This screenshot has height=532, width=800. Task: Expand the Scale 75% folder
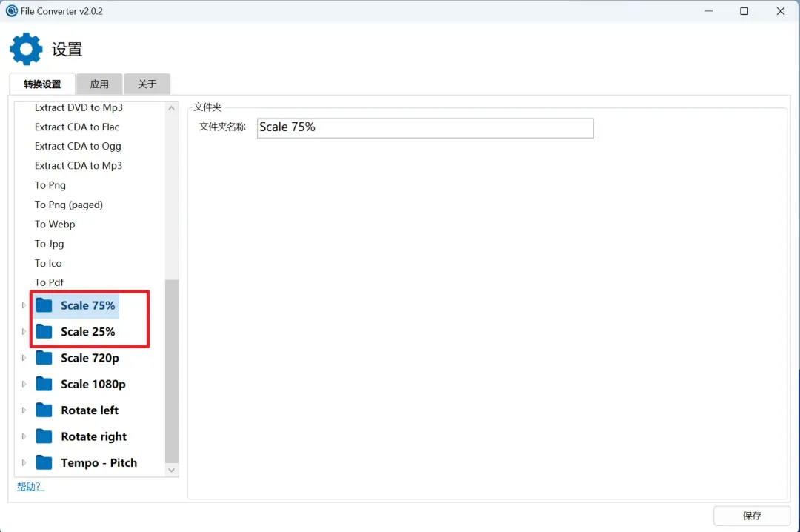(24, 305)
